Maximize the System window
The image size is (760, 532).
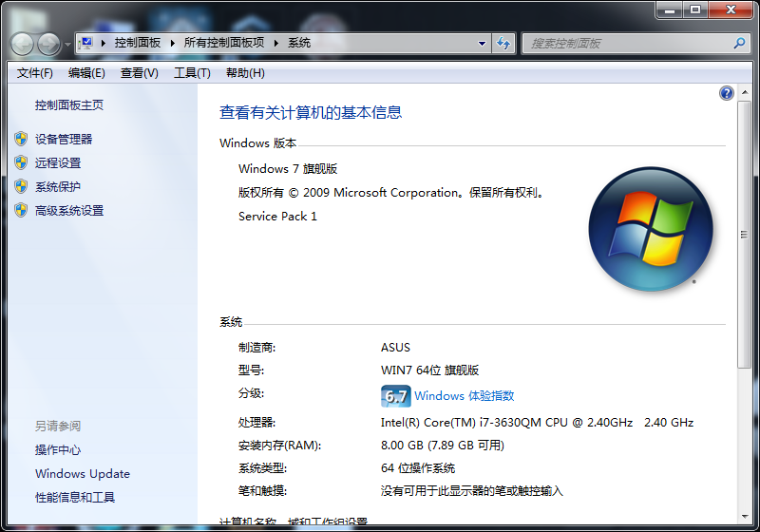coord(695,9)
